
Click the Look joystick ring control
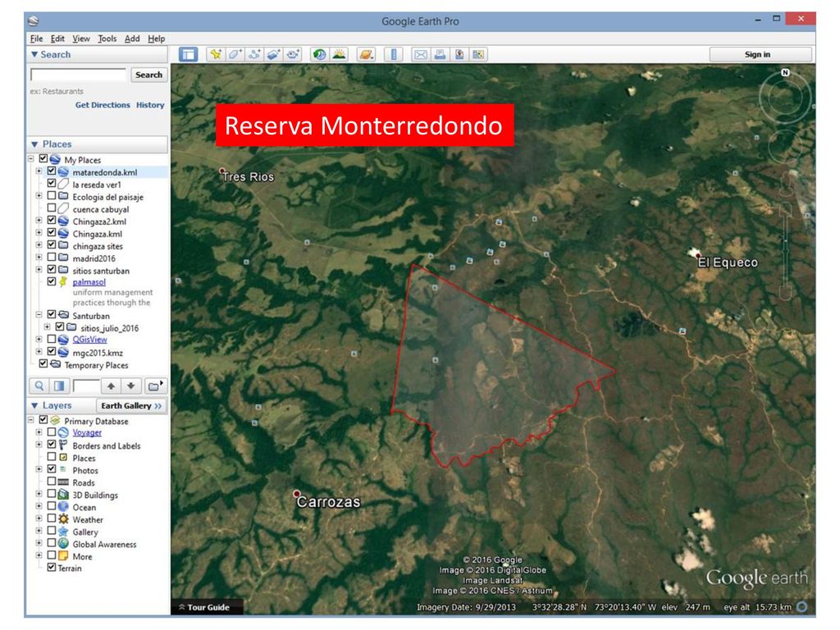click(785, 98)
